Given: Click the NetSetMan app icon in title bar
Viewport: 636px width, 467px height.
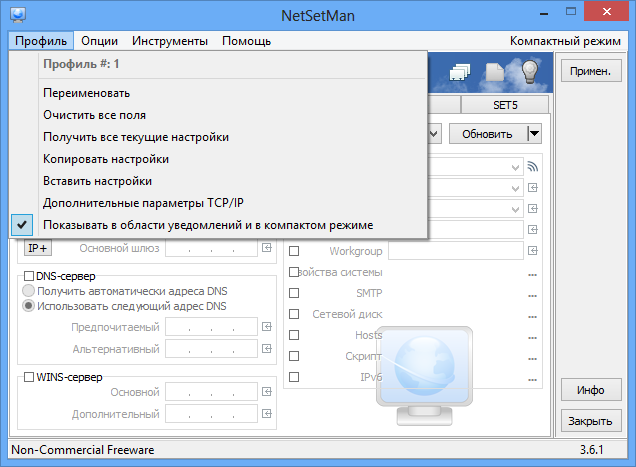Looking at the screenshot, I should pos(18,15).
